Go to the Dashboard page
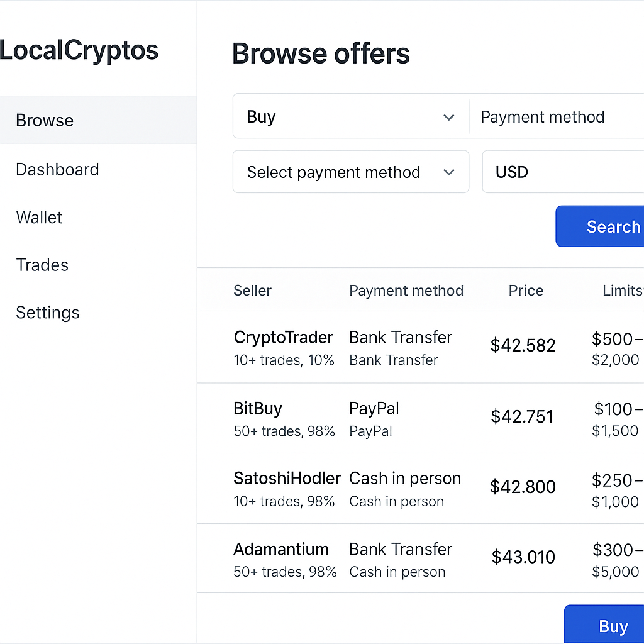 (57, 169)
